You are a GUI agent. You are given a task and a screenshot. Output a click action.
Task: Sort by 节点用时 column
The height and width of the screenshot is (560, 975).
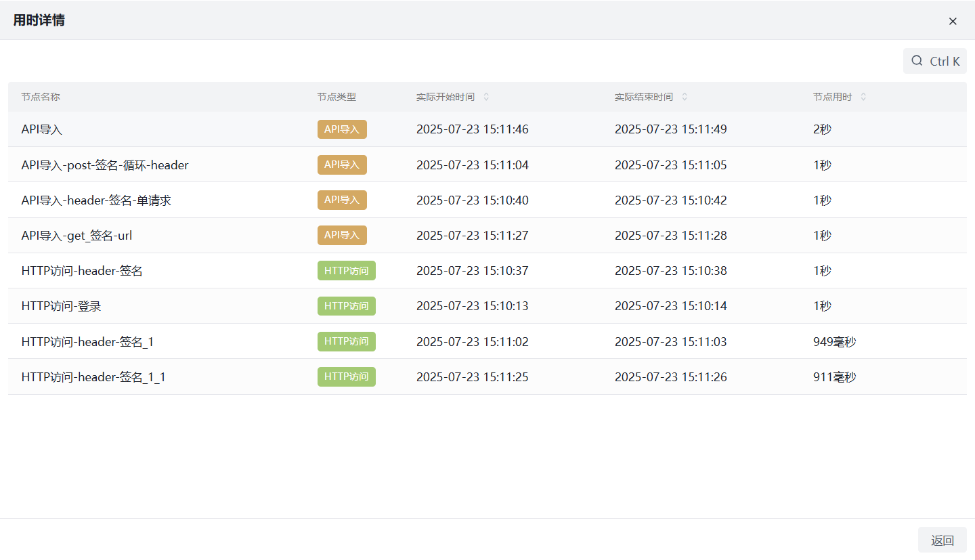pos(863,97)
